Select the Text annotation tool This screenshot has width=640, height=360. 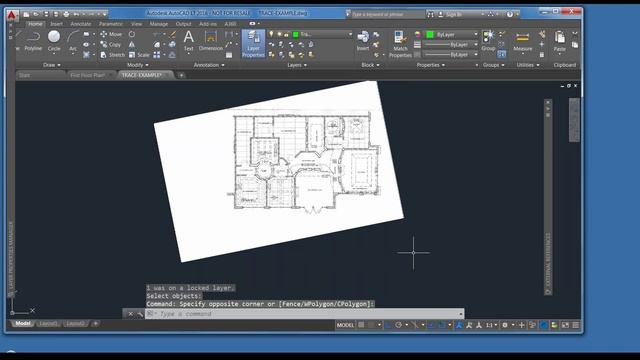coord(188,41)
